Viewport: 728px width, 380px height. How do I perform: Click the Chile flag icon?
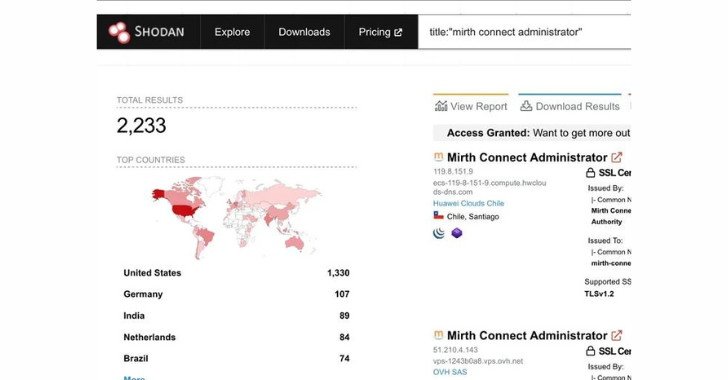click(438, 216)
